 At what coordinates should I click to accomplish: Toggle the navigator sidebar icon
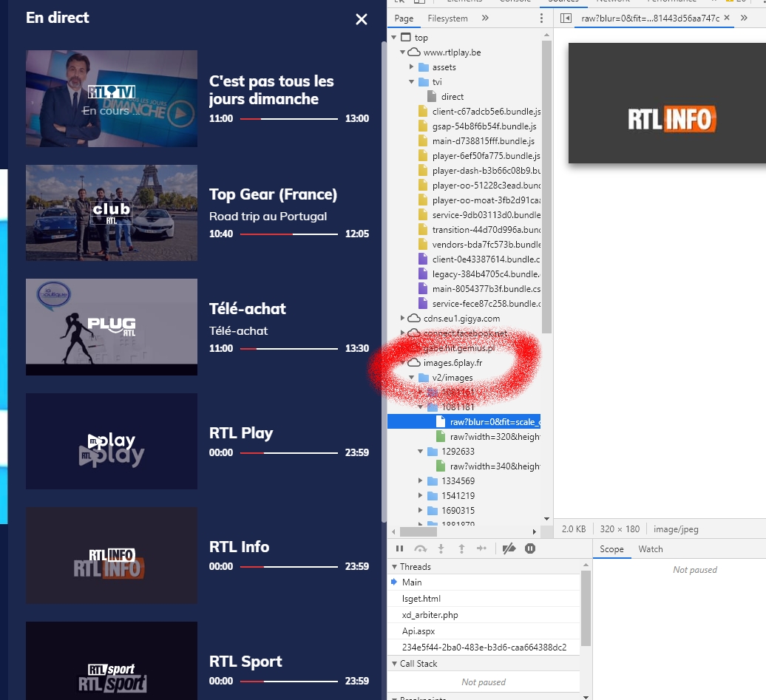coord(566,18)
